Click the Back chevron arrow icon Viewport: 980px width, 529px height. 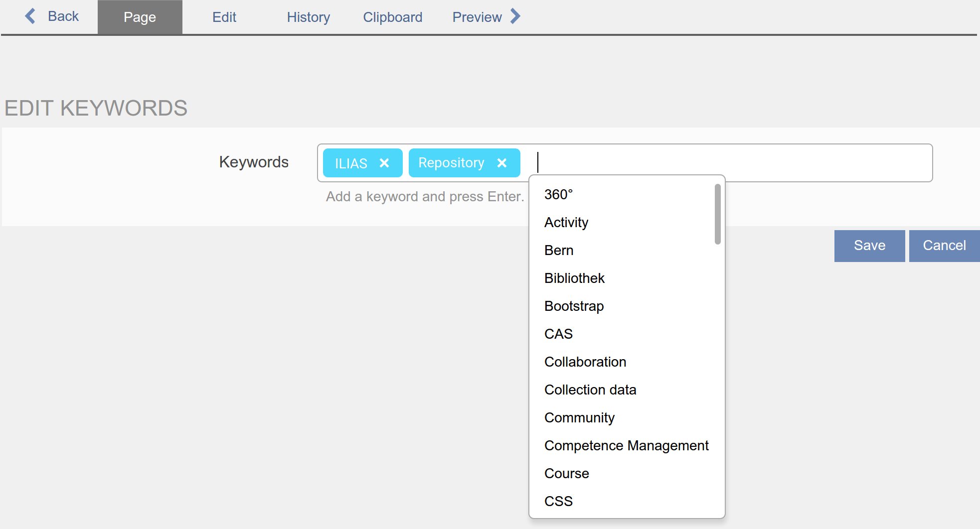tap(30, 16)
